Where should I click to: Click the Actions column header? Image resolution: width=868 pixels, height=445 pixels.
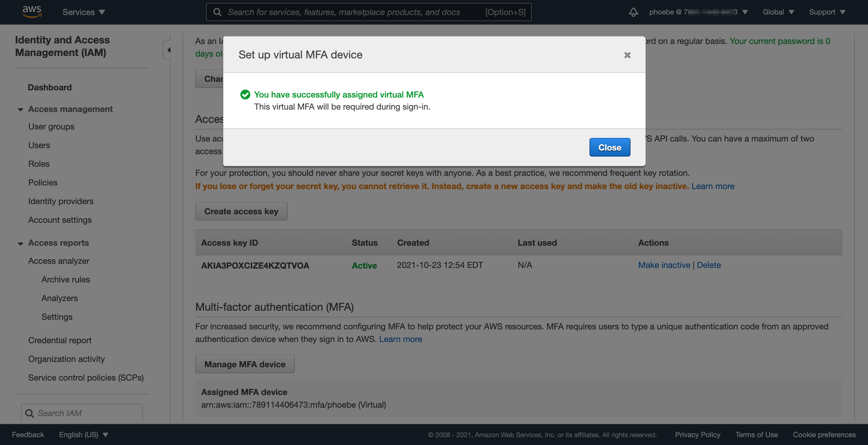[653, 243]
